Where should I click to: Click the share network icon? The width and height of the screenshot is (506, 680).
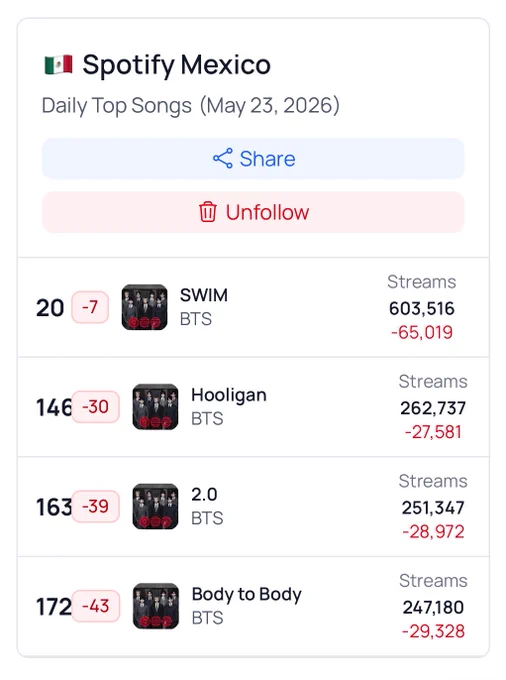coord(223,158)
